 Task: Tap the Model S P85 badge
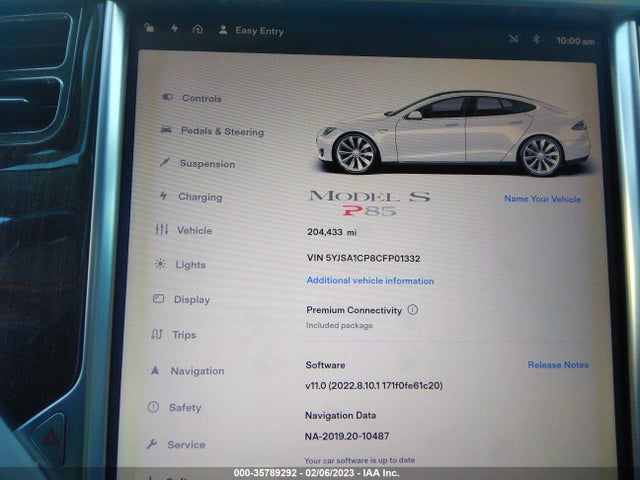pos(370,203)
